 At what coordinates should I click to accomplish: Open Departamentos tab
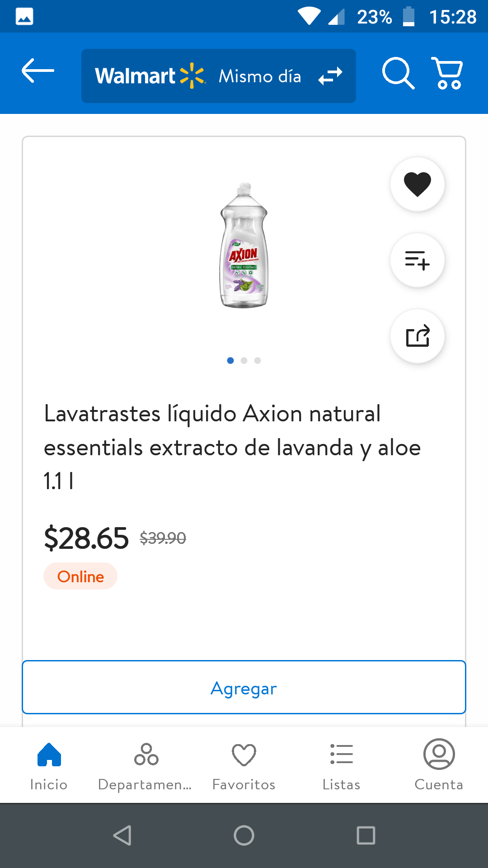coord(145,765)
